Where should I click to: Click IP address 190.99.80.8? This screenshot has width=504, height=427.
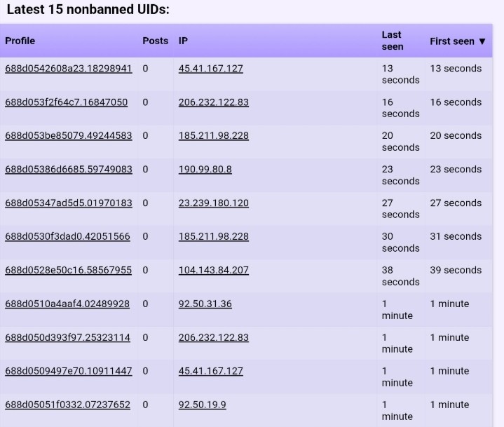click(205, 170)
